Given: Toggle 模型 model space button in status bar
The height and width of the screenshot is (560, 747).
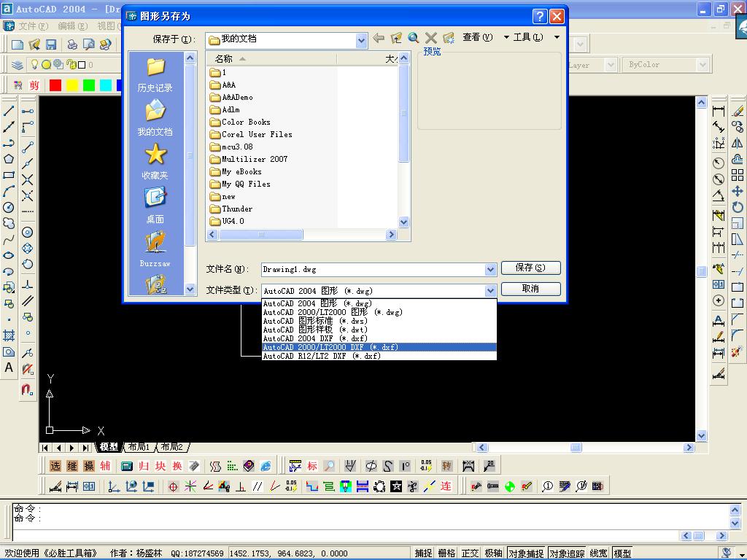Looking at the screenshot, I should pos(622,553).
